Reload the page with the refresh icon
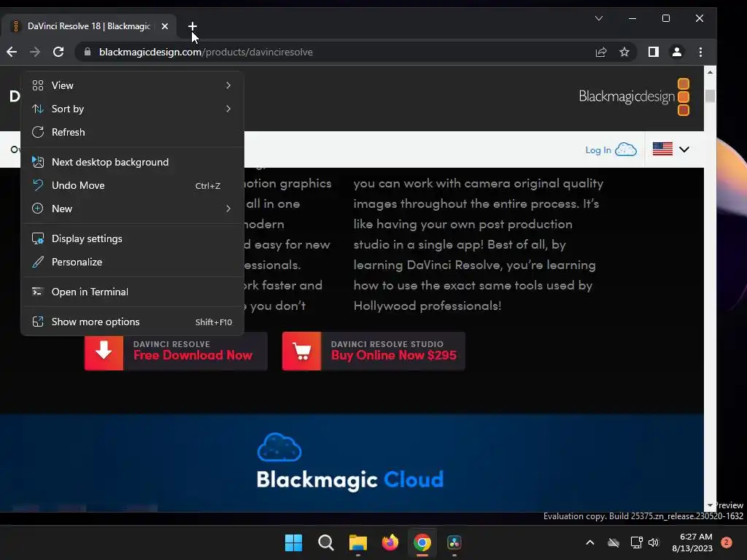The width and height of the screenshot is (747, 560). 58,52
